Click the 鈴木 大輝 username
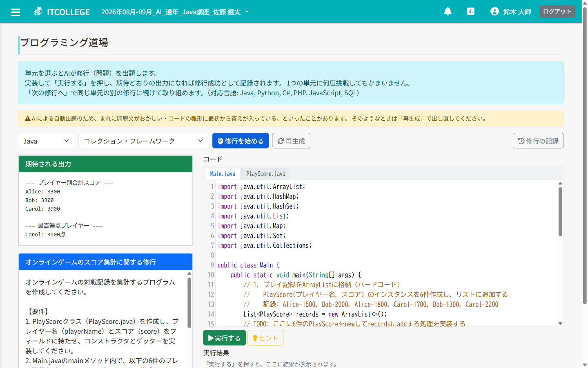Image resolution: width=588 pixels, height=368 pixels. point(517,12)
